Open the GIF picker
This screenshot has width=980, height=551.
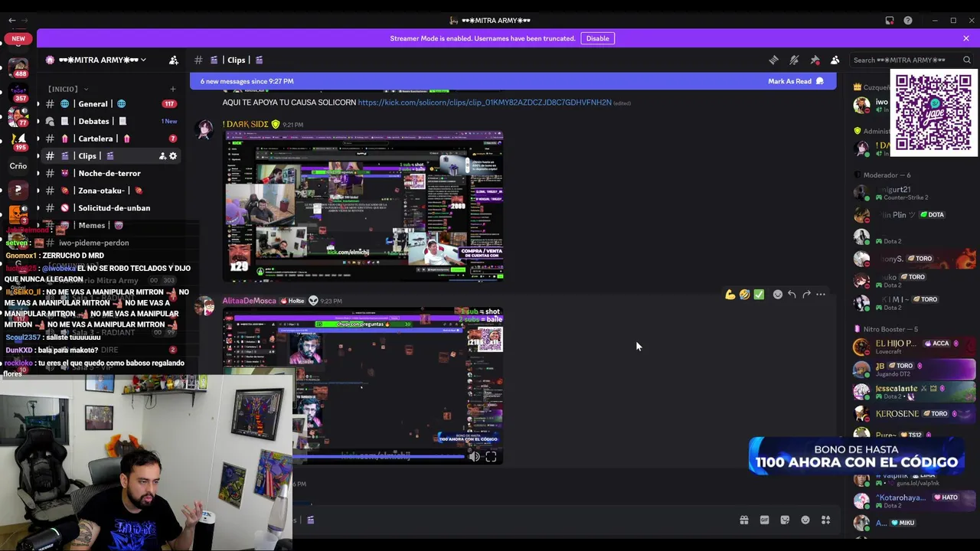[x=764, y=520]
